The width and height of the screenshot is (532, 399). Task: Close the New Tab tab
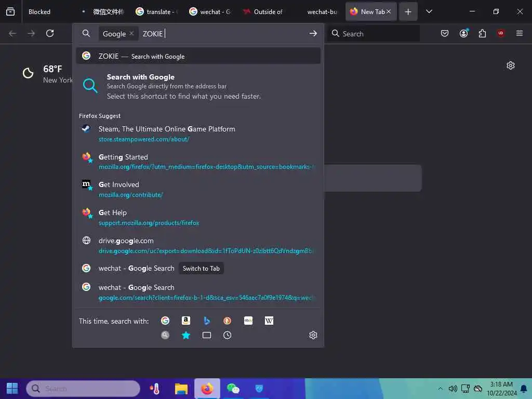pyautogui.click(x=389, y=11)
